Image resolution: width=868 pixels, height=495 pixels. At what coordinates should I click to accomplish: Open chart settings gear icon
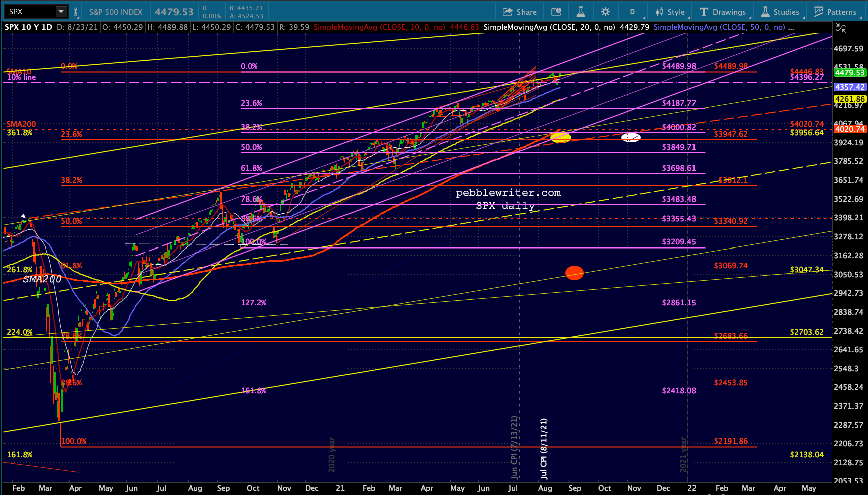click(605, 12)
